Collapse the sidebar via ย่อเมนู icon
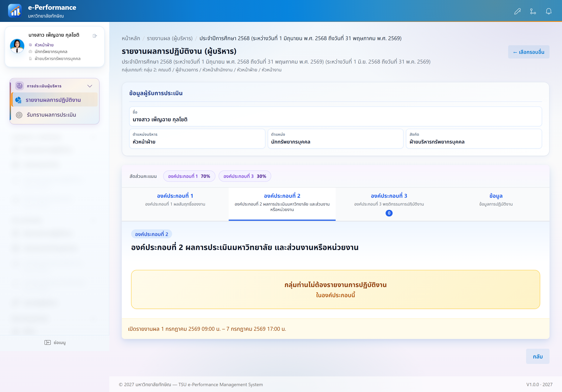This screenshot has height=392, width=562. click(47, 342)
